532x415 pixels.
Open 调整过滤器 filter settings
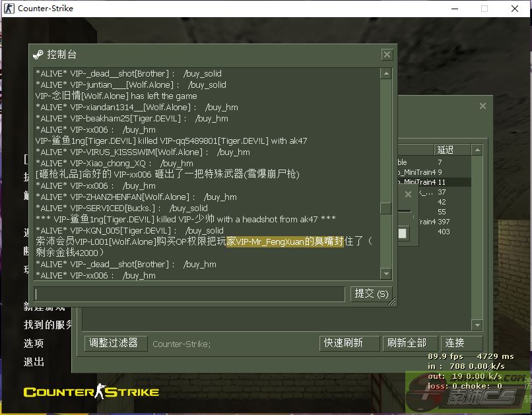(116, 343)
